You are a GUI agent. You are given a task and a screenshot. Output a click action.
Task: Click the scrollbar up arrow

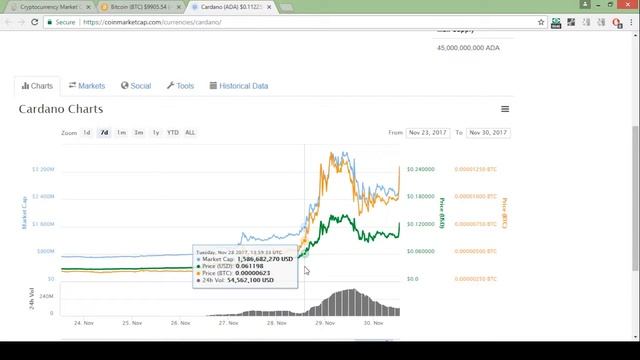click(x=635, y=35)
